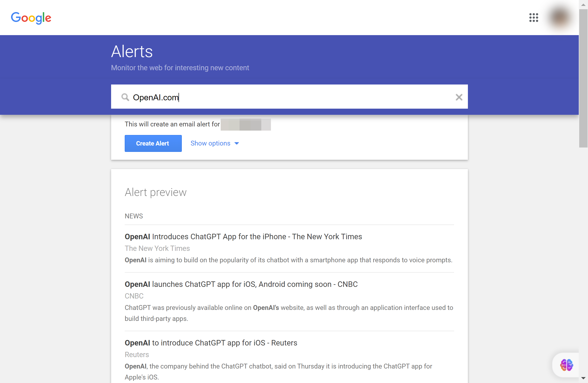Click the 'NEWS' section label
588x383 pixels.
(x=134, y=216)
